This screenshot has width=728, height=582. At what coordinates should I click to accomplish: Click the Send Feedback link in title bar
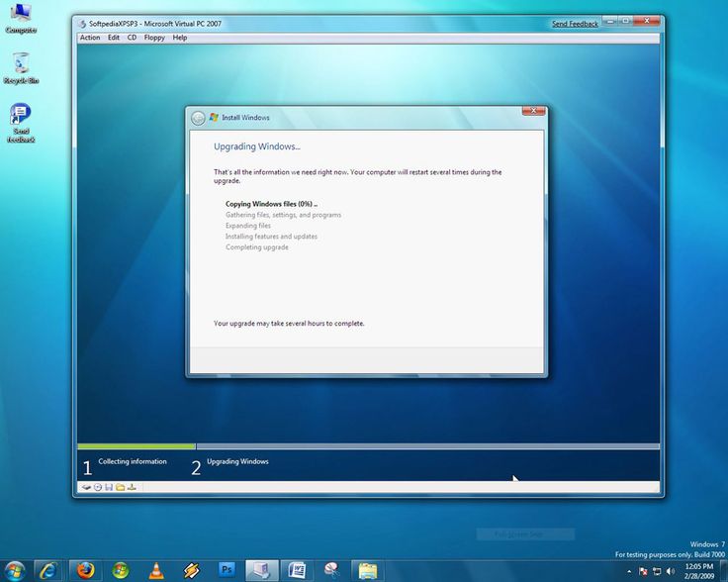pos(575,24)
